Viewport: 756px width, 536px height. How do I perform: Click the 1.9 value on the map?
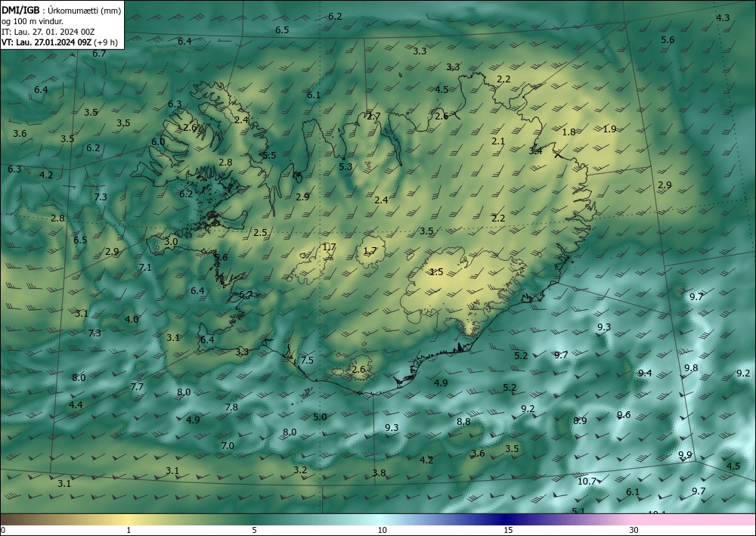click(x=609, y=129)
